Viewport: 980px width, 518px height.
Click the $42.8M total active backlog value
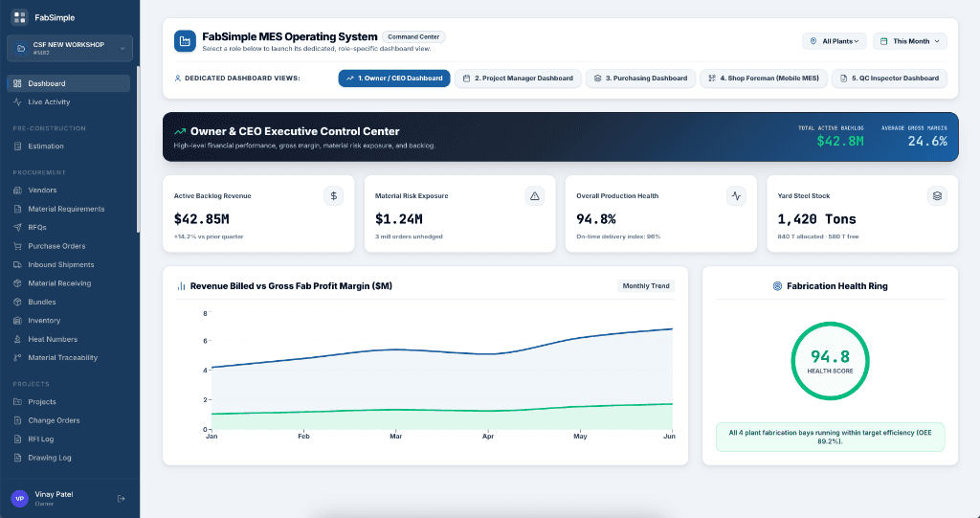(x=840, y=142)
